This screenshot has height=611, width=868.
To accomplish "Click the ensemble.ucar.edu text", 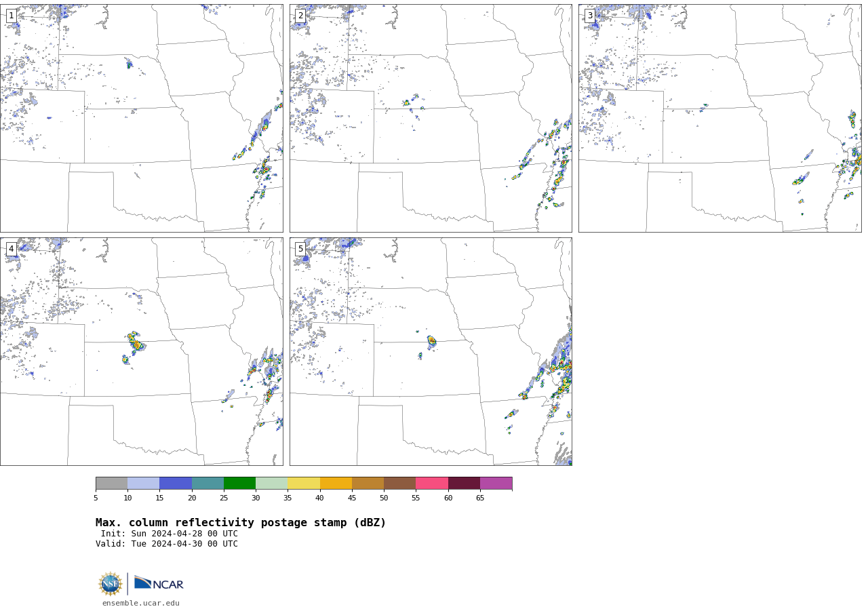I will (141, 603).
